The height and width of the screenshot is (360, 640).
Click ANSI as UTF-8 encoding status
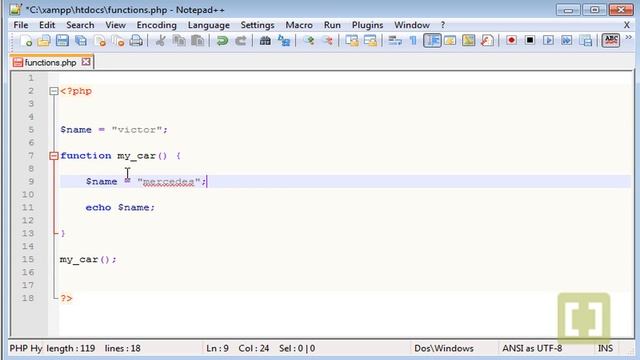tap(532, 348)
